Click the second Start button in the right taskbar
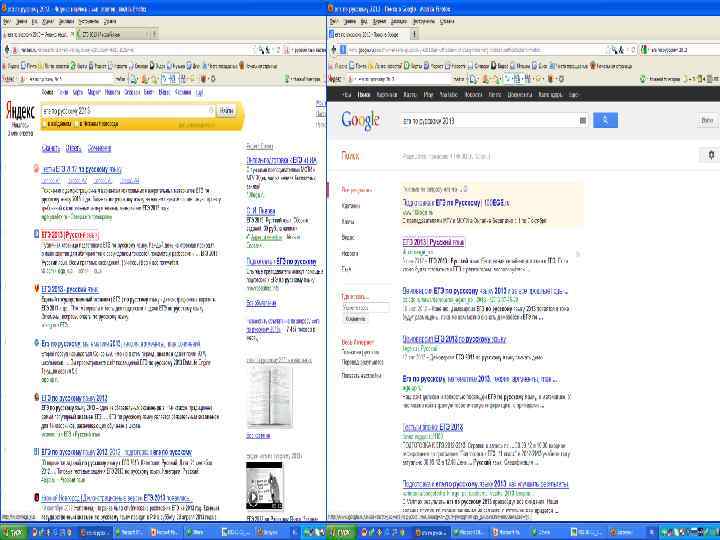The height and width of the screenshot is (540, 720). click(341, 533)
